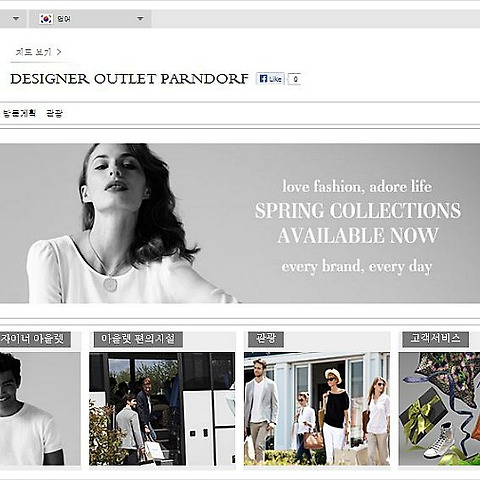Select the 관광 section label above shoppers photo
The height and width of the screenshot is (480, 480).
tap(266, 339)
